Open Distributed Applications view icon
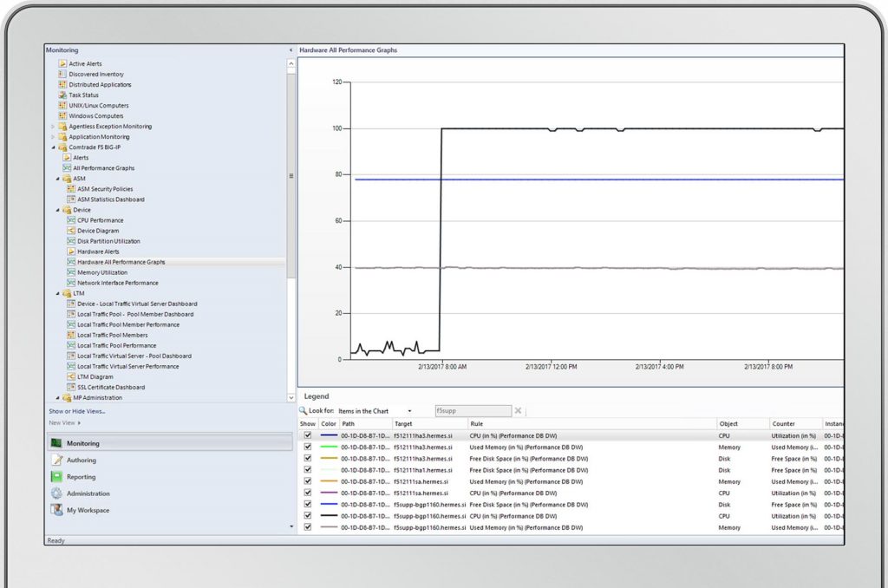 pyautogui.click(x=62, y=84)
